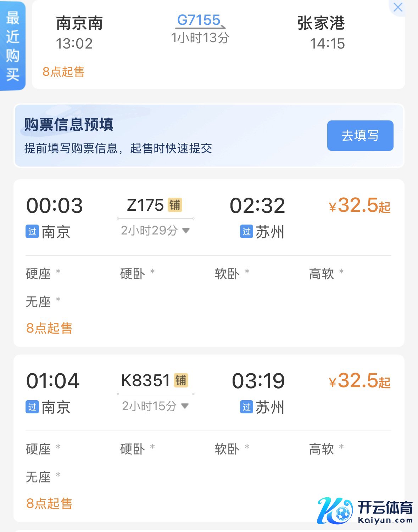Expand K8351 stops via 2小时15分 arrow
418x532 pixels.
[x=185, y=406]
